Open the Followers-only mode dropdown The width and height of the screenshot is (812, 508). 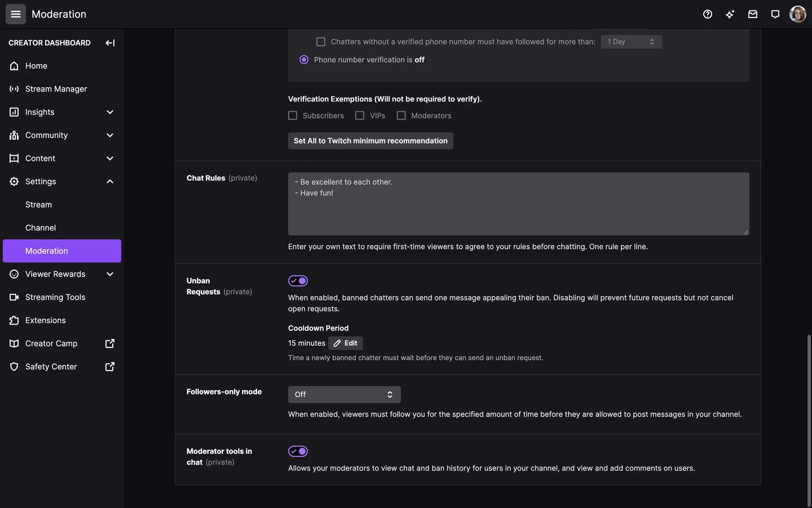click(344, 395)
